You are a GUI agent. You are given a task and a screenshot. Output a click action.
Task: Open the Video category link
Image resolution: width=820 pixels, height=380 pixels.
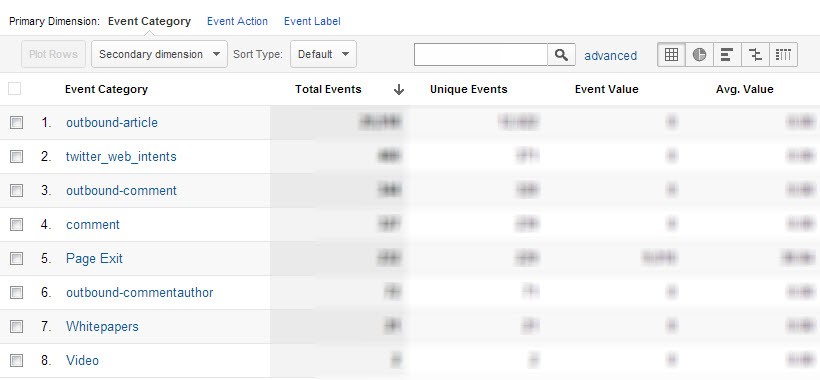click(x=82, y=361)
